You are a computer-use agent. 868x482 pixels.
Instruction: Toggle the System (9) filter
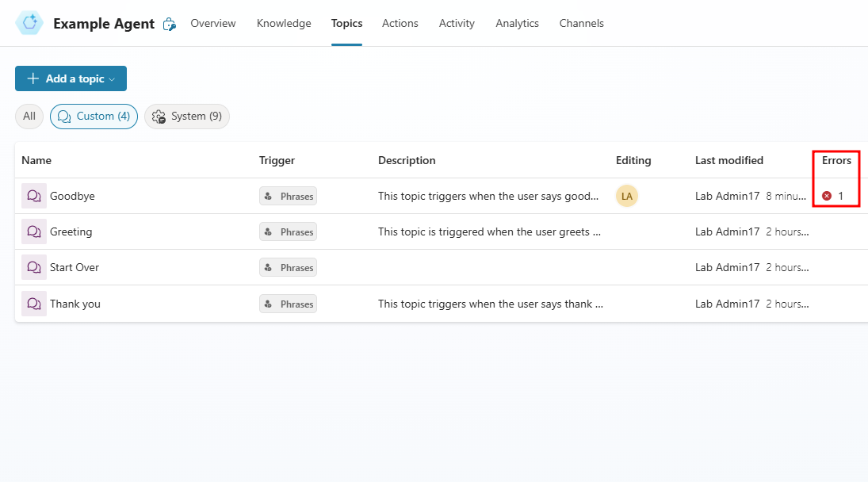[x=186, y=116]
